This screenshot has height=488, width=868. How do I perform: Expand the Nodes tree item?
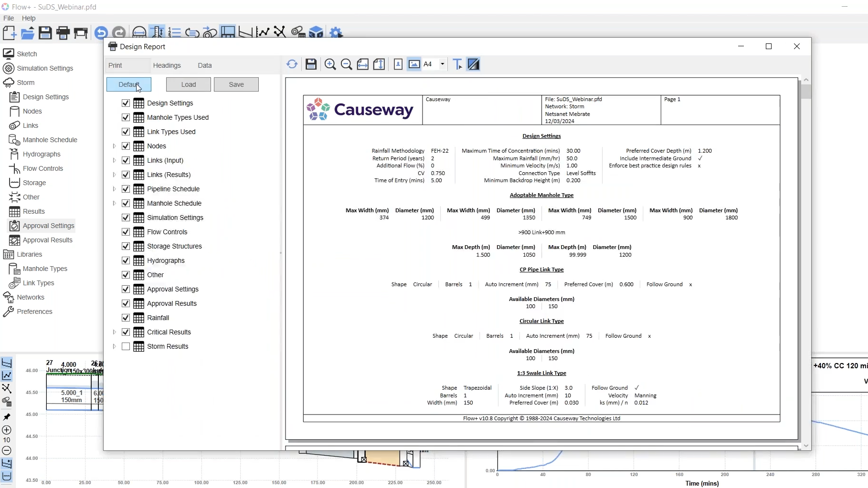pos(115,146)
